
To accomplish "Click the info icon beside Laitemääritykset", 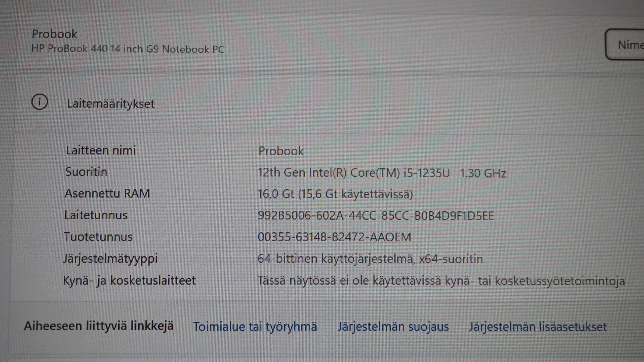I will point(39,102).
